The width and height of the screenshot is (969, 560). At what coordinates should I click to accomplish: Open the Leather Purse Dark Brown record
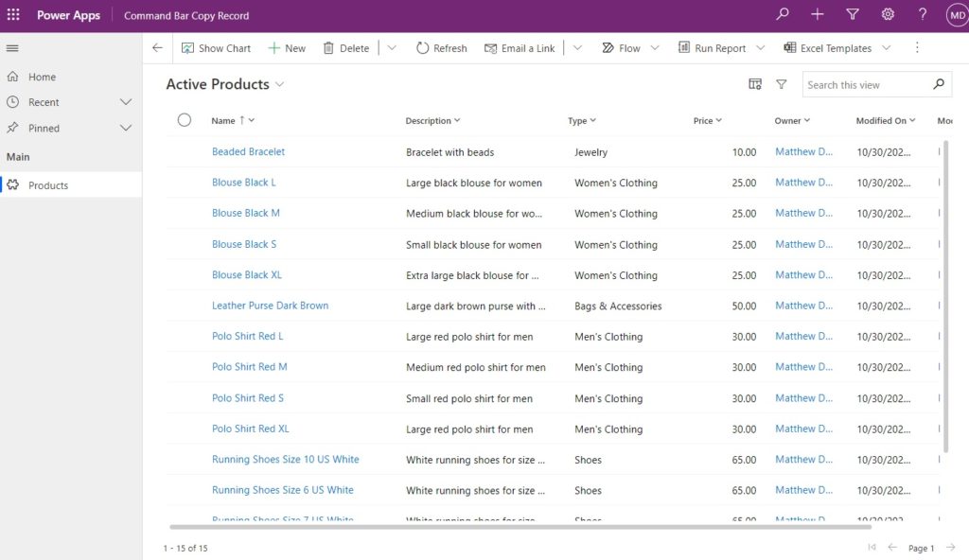[270, 306]
